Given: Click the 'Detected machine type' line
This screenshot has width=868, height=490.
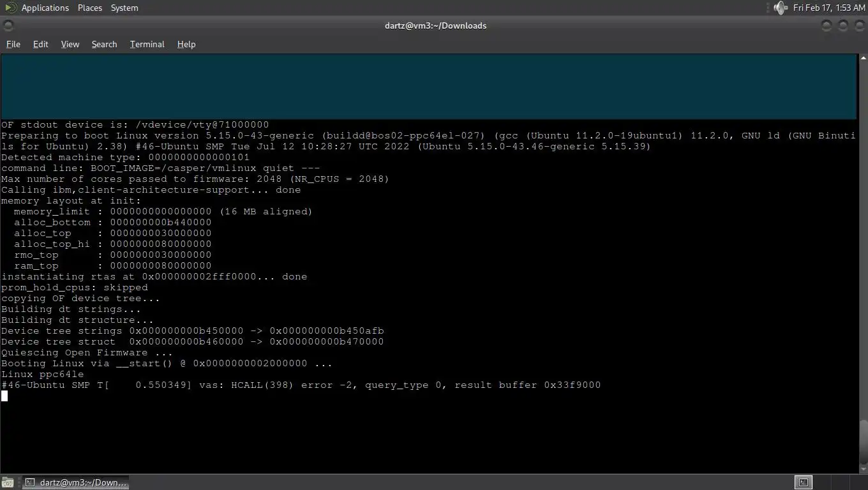Looking at the screenshot, I should tap(126, 158).
